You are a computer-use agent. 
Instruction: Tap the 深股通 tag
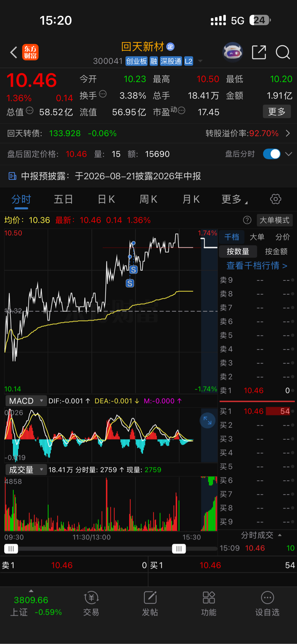171,61
